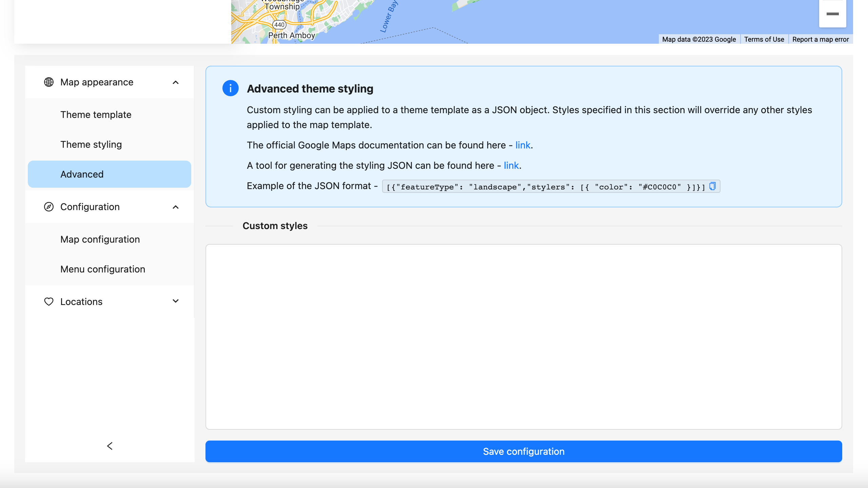Copy the example JSON using the copy icon
This screenshot has width=868, height=488.
[x=712, y=186]
